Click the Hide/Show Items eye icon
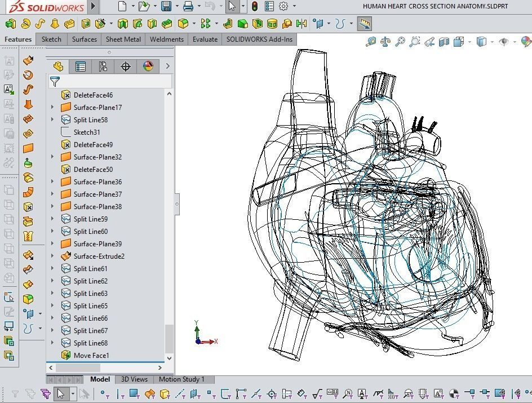 click(x=504, y=42)
